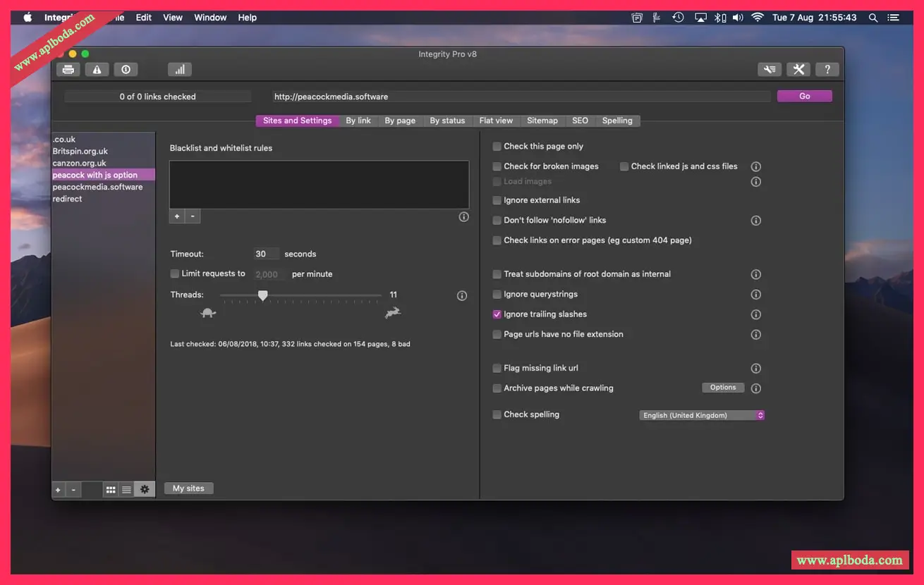Enable Flag missing link url
Viewport: 924px width, 585px height.
point(497,369)
